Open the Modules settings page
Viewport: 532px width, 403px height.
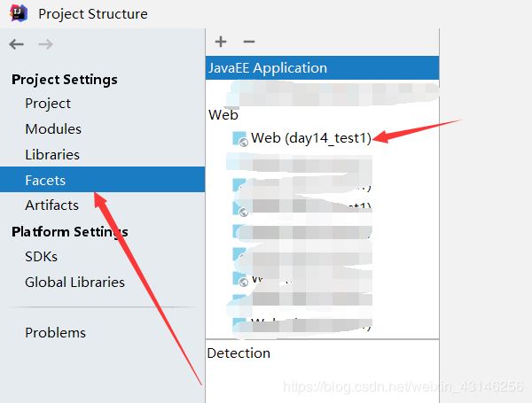point(53,128)
